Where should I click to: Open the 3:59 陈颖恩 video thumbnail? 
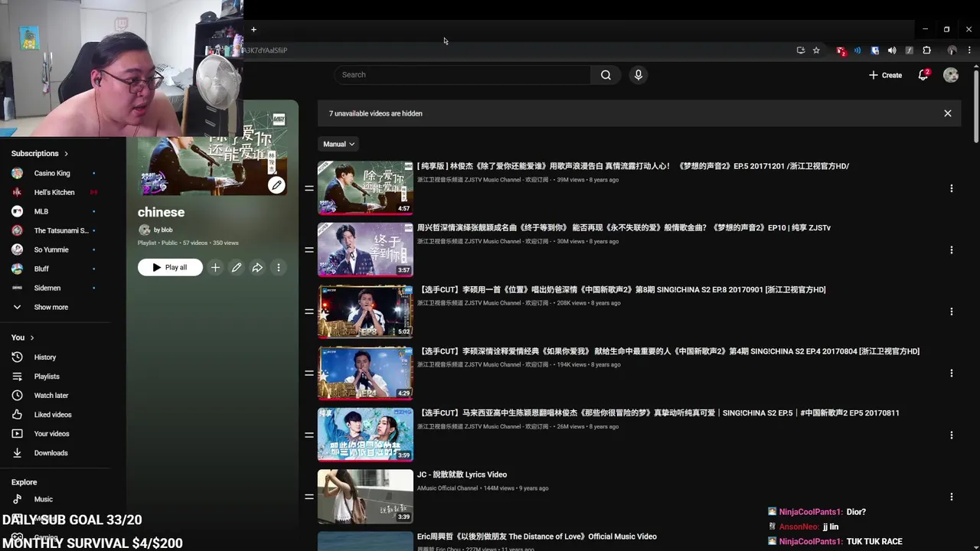(365, 434)
